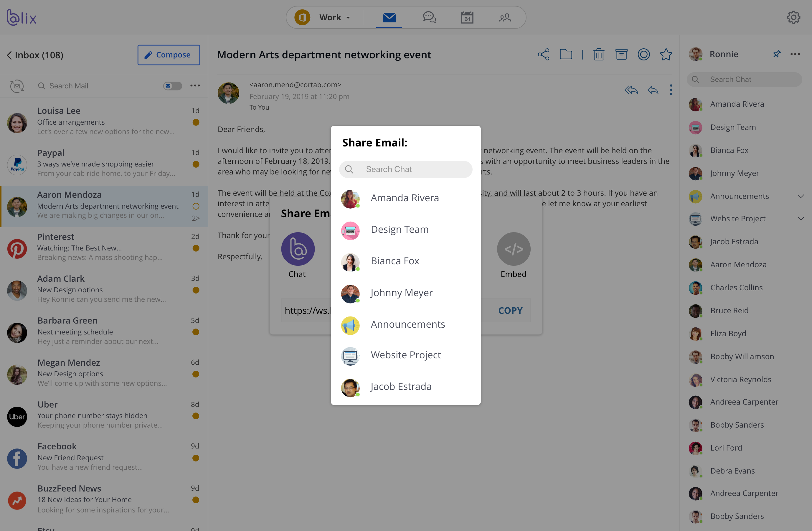Expand the Website Project chat group

point(801,218)
